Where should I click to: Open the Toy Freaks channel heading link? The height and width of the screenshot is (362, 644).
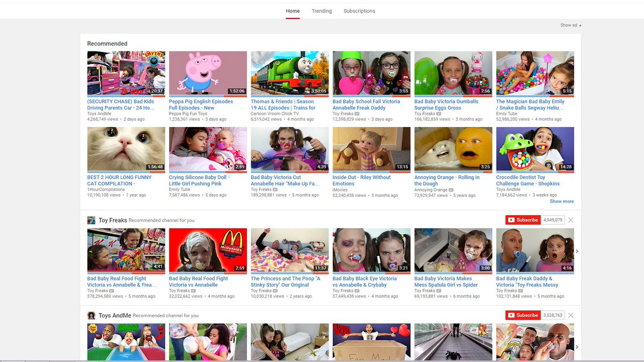click(113, 220)
